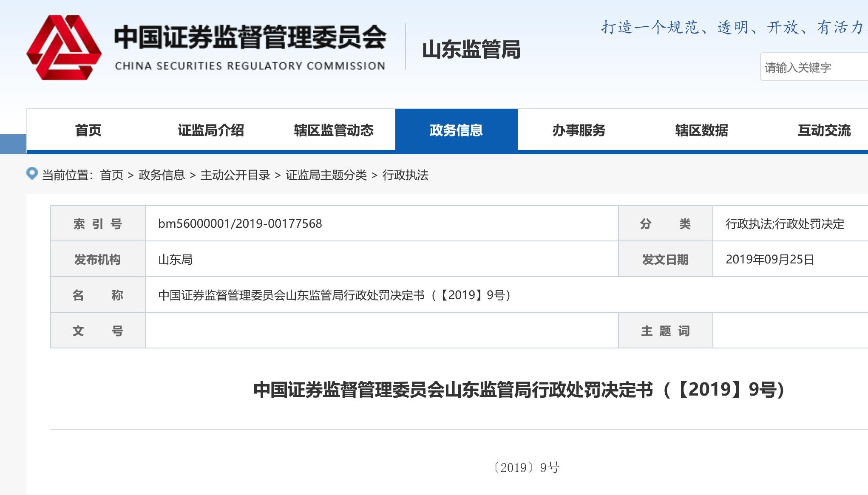Click the date 2019年09月25日

pyautogui.click(x=770, y=259)
